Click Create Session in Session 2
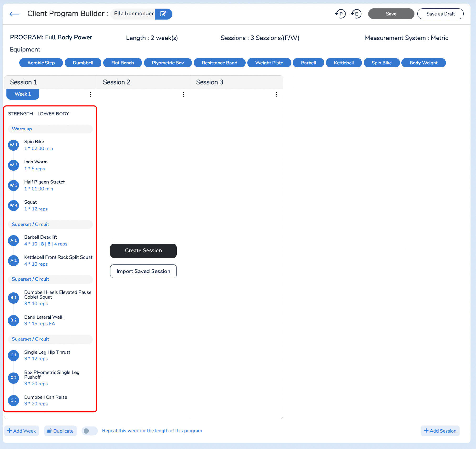The height and width of the screenshot is (449, 476). pos(143,251)
